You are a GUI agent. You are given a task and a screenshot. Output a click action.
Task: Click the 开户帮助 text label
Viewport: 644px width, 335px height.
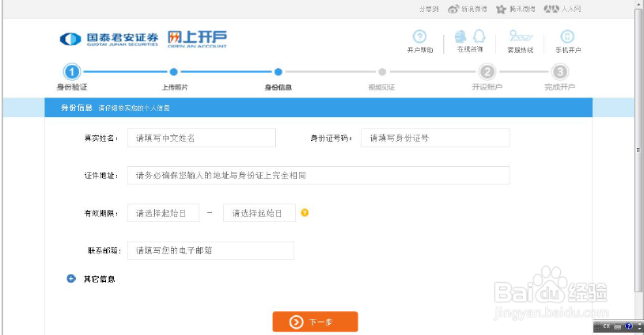[420, 50]
